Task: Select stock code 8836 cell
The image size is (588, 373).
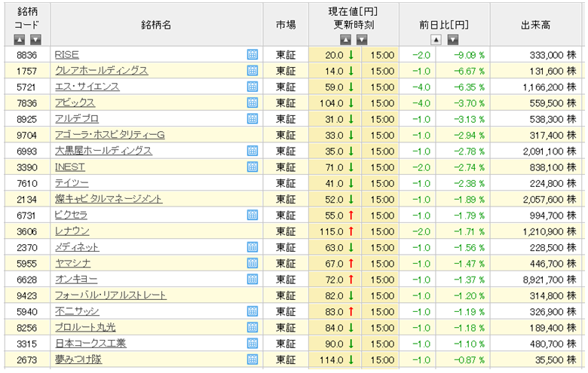Action: click(x=27, y=55)
